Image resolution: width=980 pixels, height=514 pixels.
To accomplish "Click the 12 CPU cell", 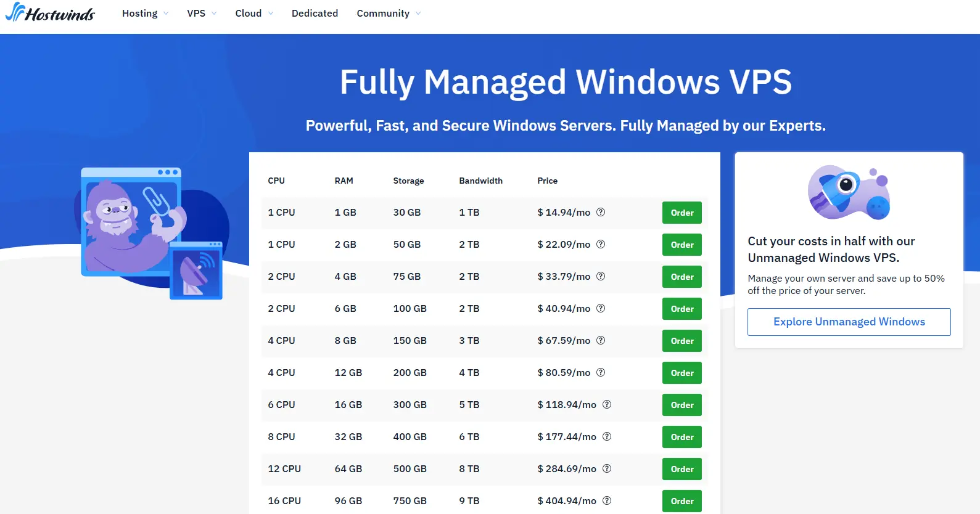I will coord(284,468).
